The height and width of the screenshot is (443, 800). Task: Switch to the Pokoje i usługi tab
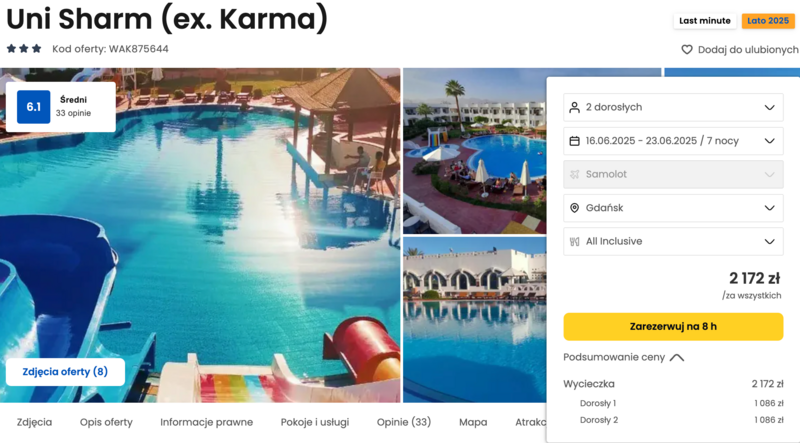pyautogui.click(x=315, y=422)
